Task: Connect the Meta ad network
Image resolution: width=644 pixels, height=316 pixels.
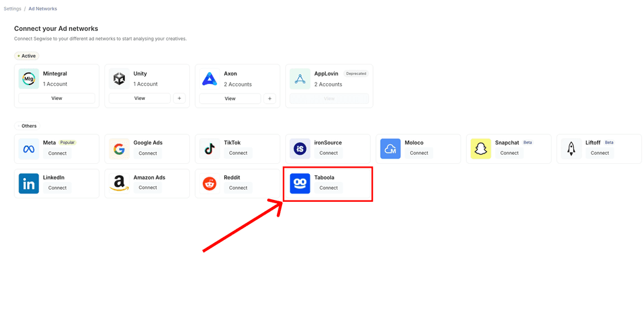Action: 57,153
